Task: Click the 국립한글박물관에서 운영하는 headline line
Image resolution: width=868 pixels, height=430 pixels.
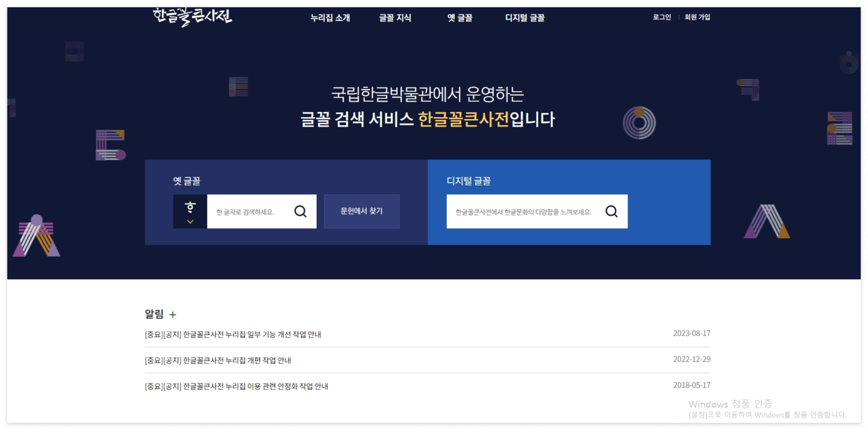Action: [428, 94]
